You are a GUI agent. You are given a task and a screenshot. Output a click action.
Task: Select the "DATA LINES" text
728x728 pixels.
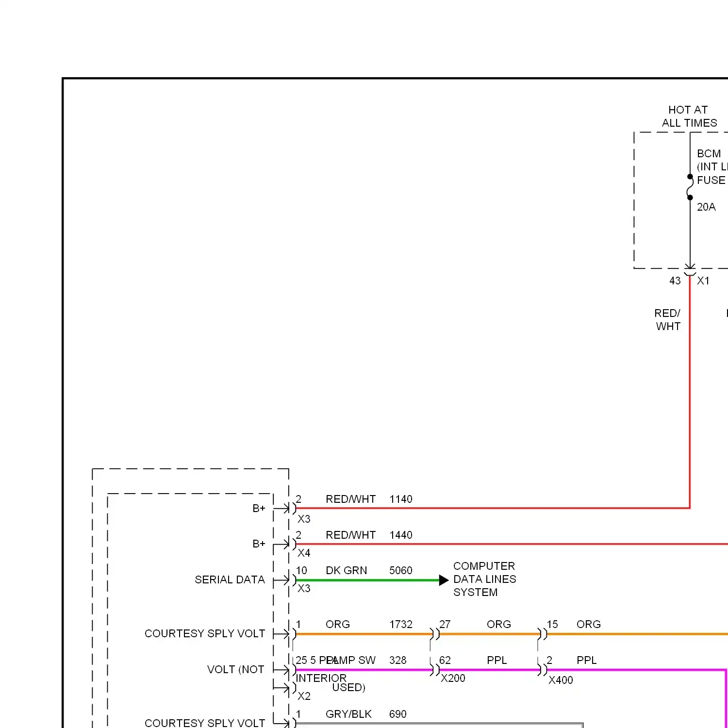click(x=484, y=579)
